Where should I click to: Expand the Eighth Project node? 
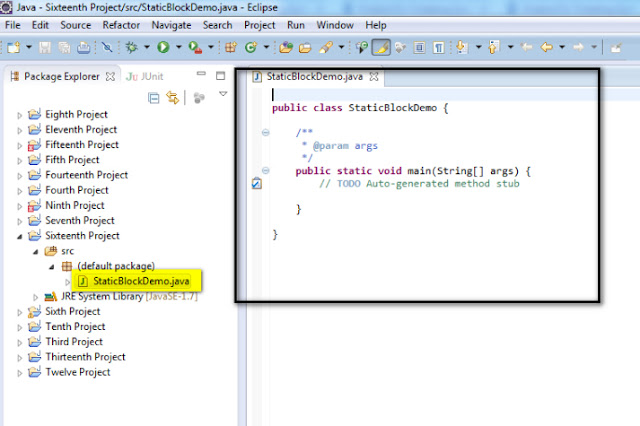(x=19, y=115)
